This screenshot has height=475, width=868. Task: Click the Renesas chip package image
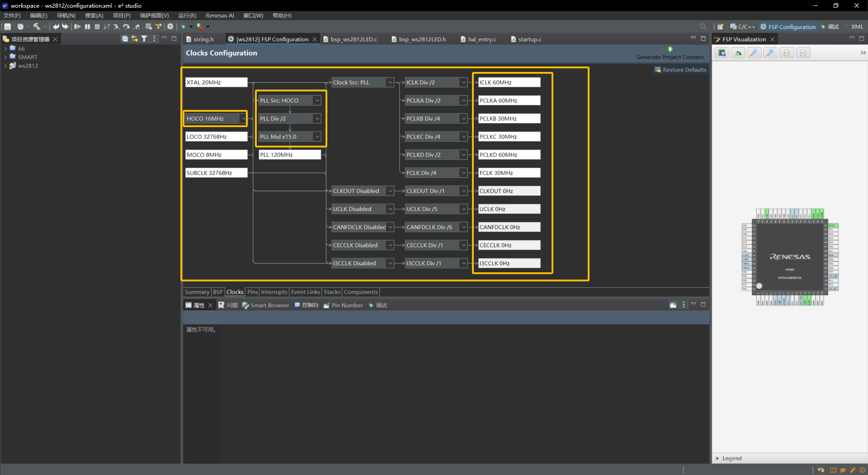pos(790,257)
